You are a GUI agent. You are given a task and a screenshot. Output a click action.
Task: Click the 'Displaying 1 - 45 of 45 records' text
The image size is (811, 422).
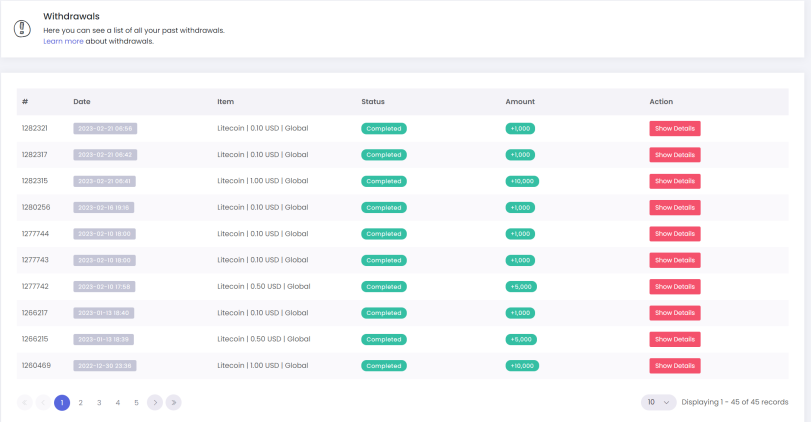coord(734,402)
